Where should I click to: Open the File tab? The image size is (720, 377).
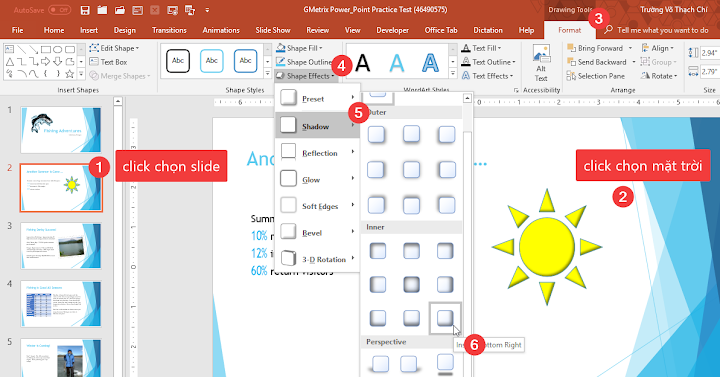click(17, 30)
